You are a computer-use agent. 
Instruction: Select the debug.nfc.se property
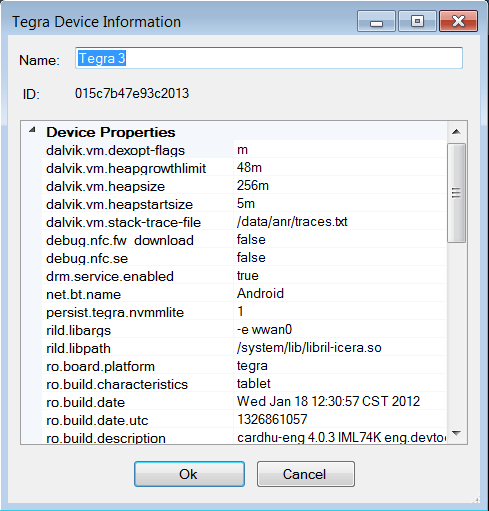click(87, 258)
